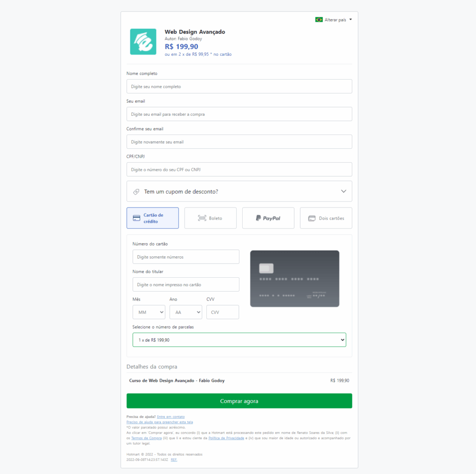The height and width of the screenshot is (474, 476).
Task: Click the credit card icon in Cartão de crédito
Action: point(137,218)
